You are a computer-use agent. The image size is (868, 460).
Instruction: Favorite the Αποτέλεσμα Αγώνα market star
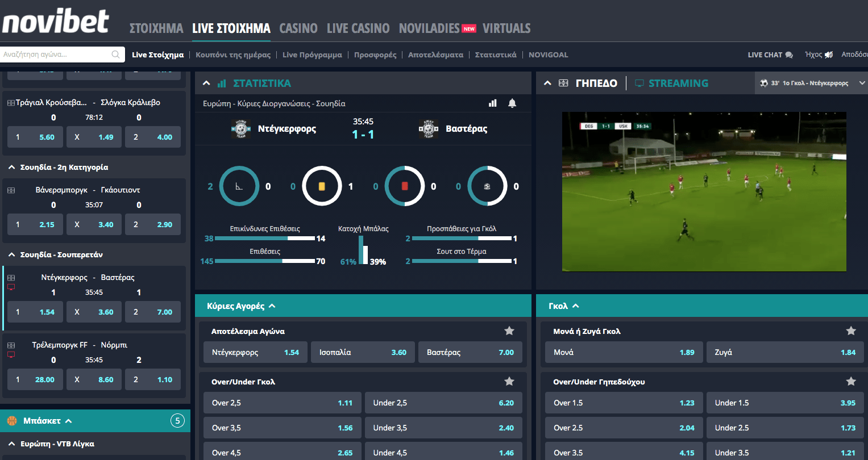509,331
